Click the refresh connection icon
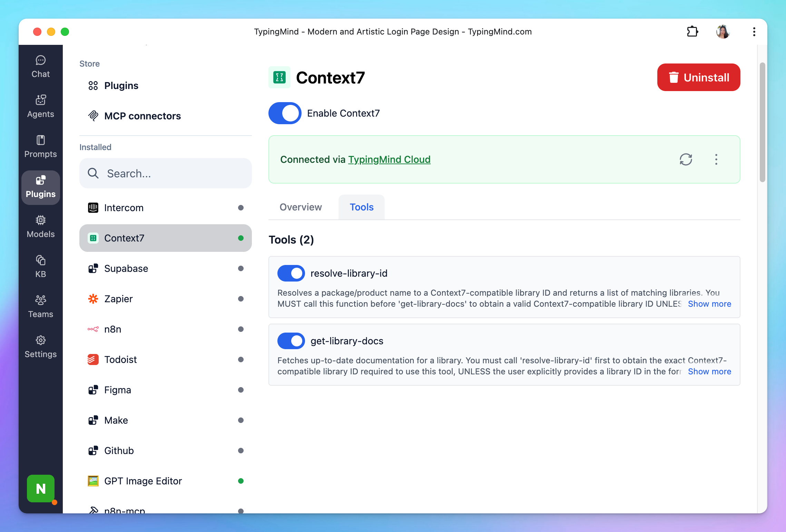This screenshot has height=532, width=786. (x=686, y=159)
